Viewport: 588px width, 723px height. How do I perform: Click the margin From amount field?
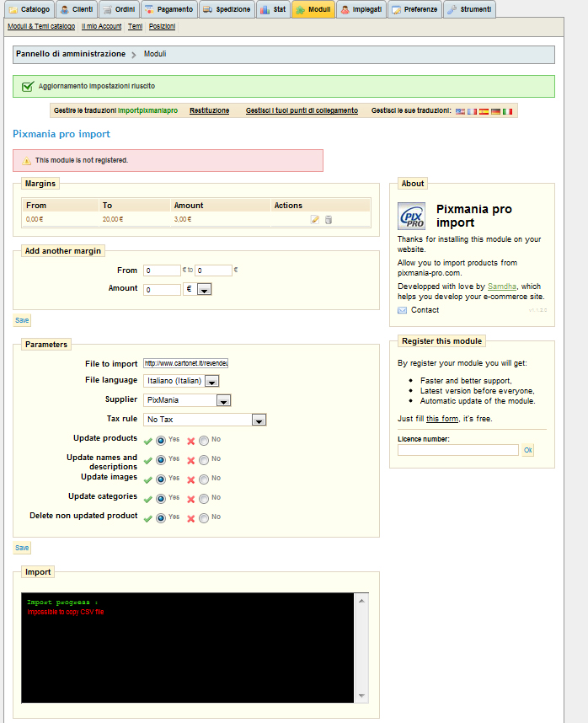[162, 270]
